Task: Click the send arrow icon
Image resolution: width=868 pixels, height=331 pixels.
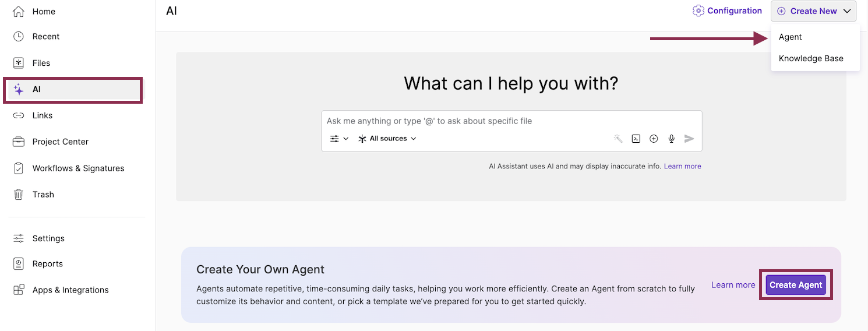Action: pos(689,139)
